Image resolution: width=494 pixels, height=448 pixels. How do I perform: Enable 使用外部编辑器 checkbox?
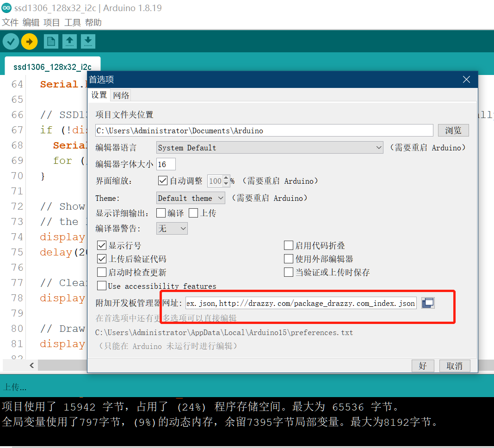pyautogui.click(x=289, y=259)
